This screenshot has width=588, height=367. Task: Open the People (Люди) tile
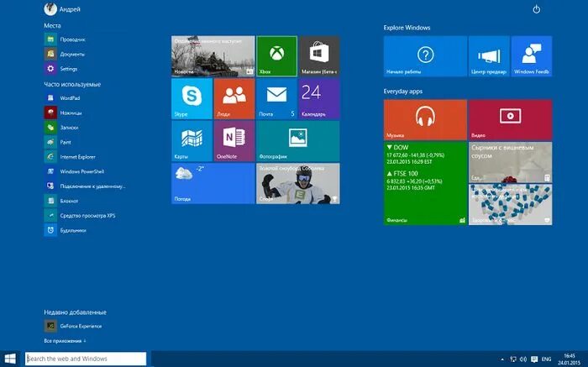(234, 98)
